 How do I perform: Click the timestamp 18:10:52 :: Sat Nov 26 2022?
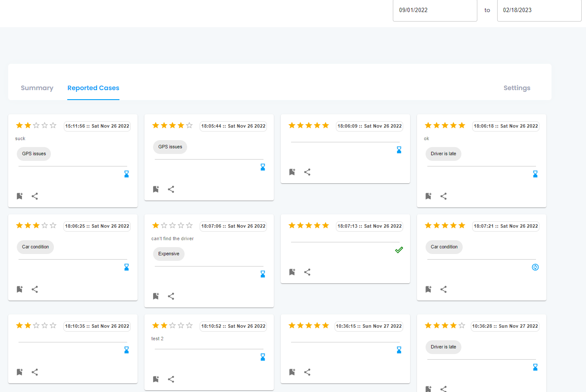pos(233,326)
